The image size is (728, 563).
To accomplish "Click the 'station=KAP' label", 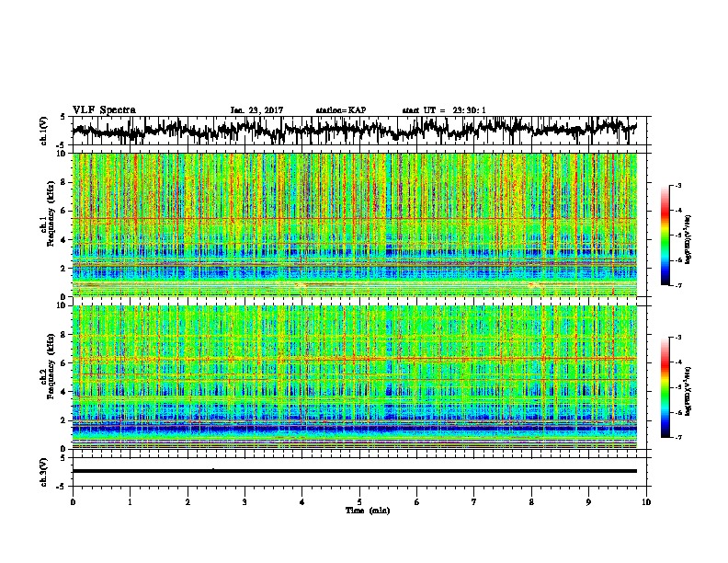I will coord(341,110).
